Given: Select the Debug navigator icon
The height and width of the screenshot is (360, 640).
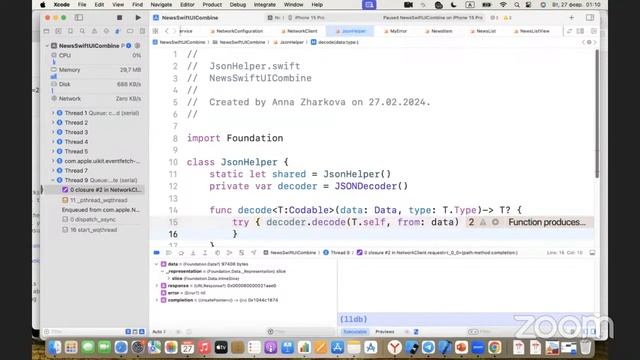Looking at the screenshot, I should pos(118,31).
